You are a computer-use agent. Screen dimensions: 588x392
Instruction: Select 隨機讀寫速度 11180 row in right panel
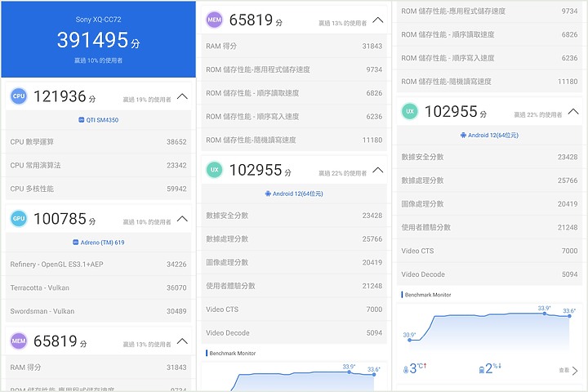tap(489, 82)
